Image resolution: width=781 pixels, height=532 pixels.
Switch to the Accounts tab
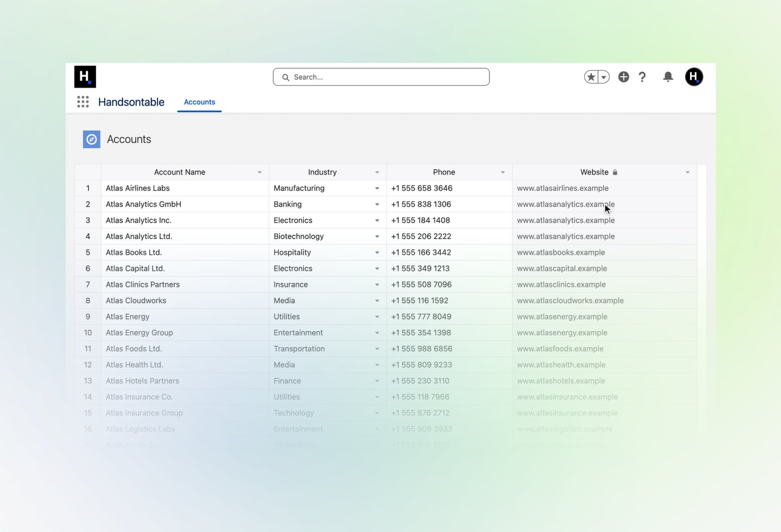click(x=199, y=102)
